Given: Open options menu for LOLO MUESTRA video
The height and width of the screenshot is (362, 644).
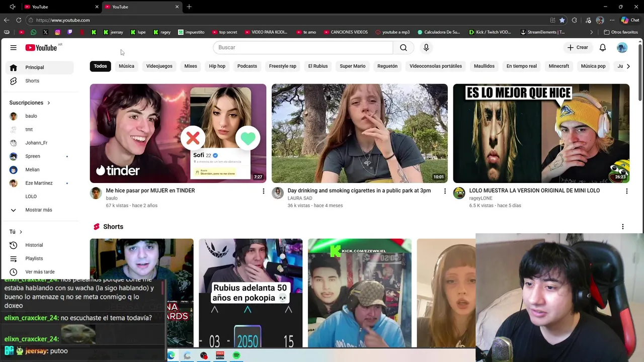Looking at the screenshot, I should (626, 191).
